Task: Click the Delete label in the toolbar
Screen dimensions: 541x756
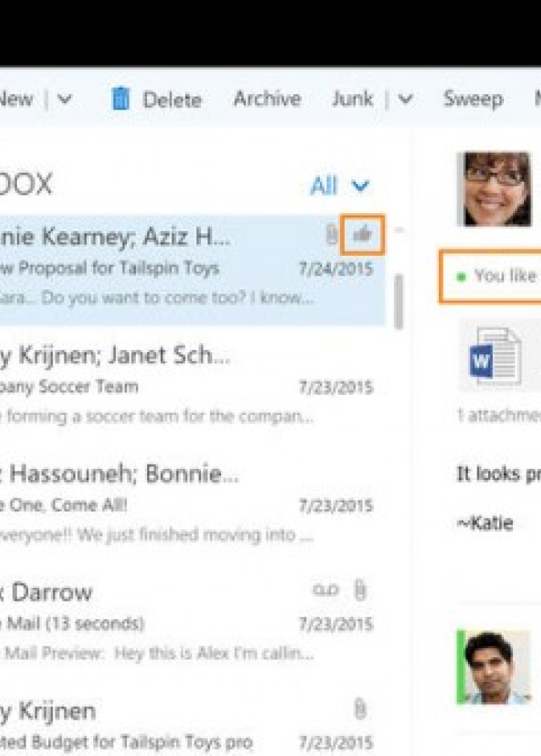Action: tap(172, 101)
